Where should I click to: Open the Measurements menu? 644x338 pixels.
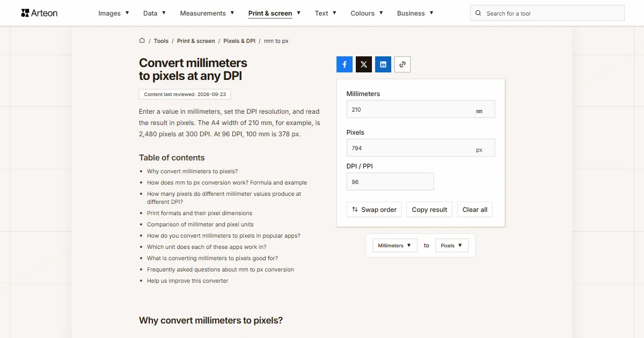point(207,13)
